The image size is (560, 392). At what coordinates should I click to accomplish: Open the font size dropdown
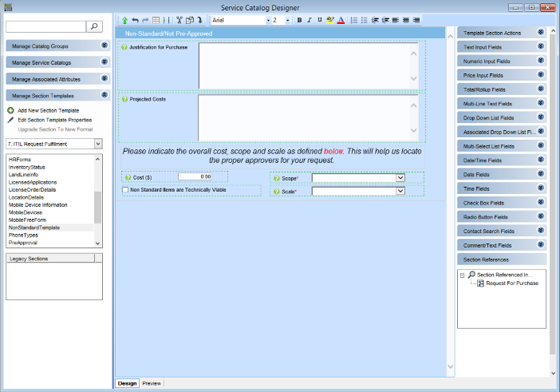pyautogui.click(x=288, y=21)
